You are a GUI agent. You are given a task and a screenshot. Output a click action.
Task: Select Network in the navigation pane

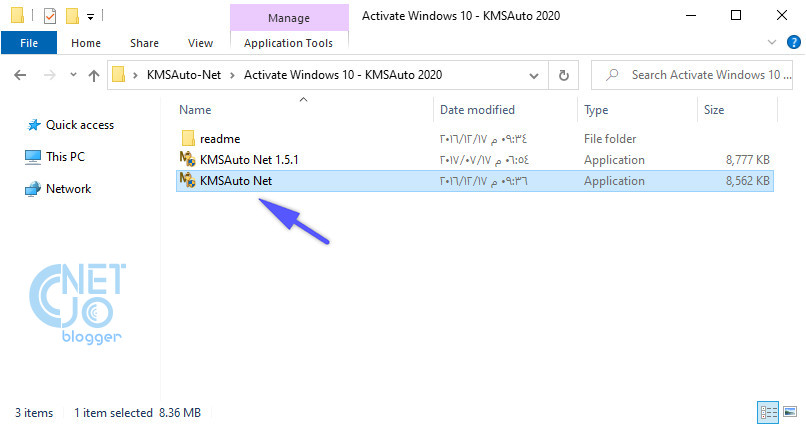tap(68, 189)
